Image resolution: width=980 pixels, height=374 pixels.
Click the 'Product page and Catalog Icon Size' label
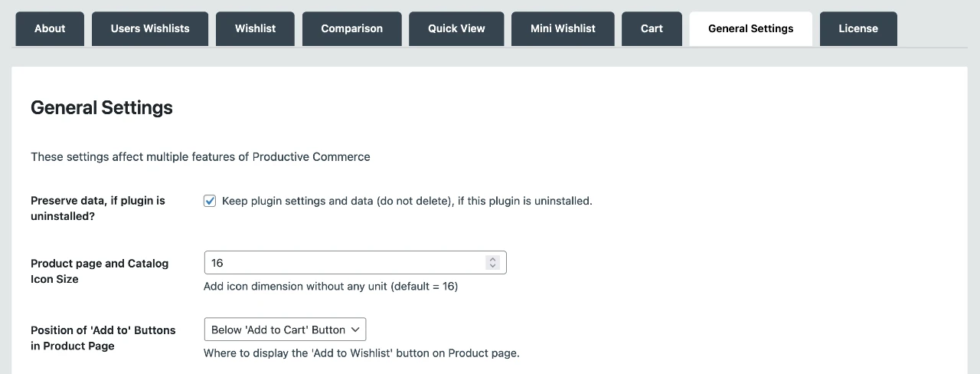click(x=100, y=271)
